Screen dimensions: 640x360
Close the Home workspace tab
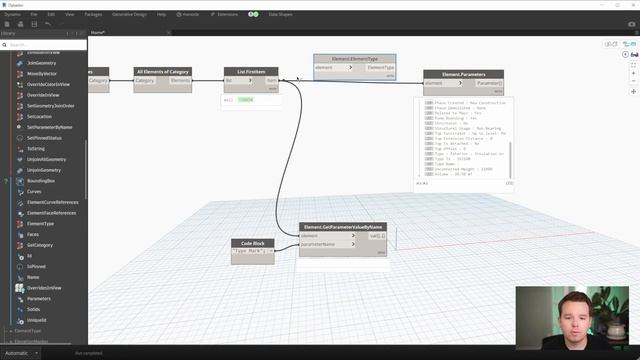tap(169, 32)
